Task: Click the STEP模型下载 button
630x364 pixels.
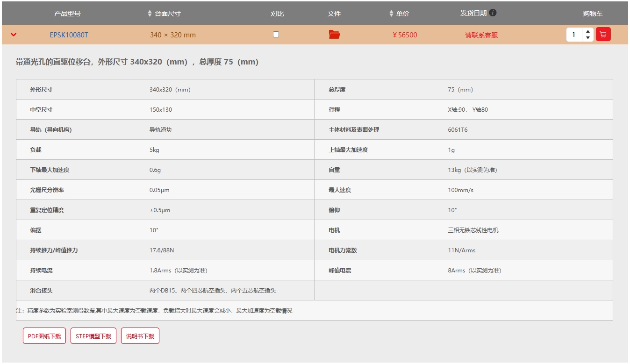Action: tap(93, 336)
